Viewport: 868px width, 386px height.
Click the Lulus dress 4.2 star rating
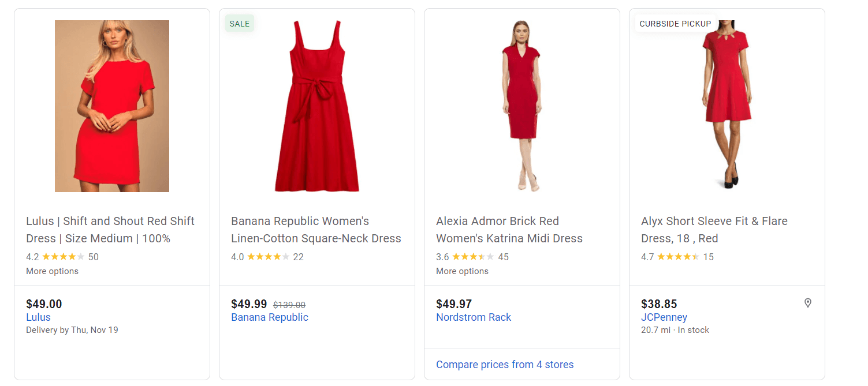tap(63, 257)
